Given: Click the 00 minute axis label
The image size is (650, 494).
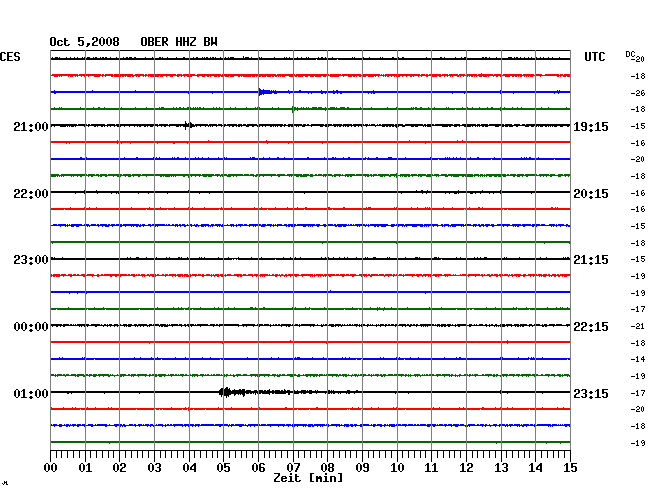Looking at the screenshot, I should (51, 468).
